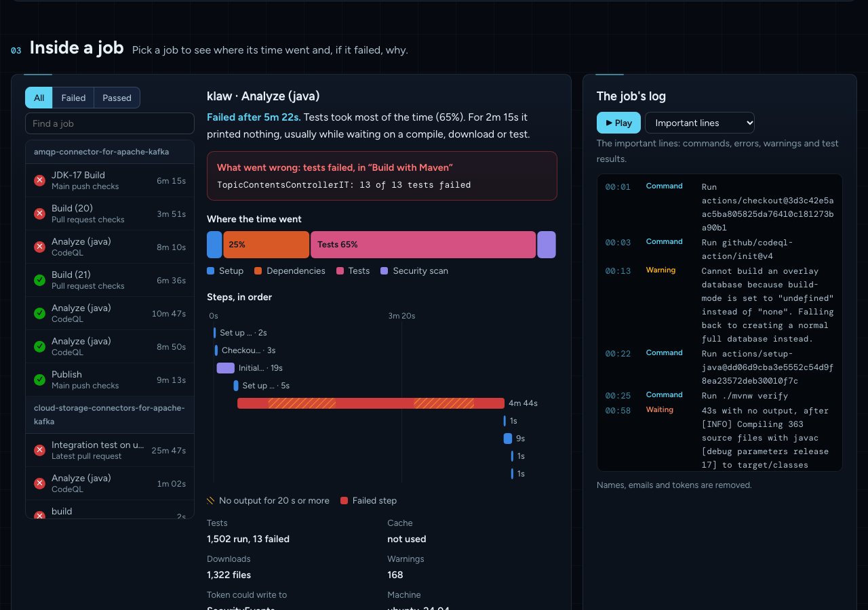Open the Important lines dropdown
Viewport: 868px width, 610px height.
coord(700,123)
